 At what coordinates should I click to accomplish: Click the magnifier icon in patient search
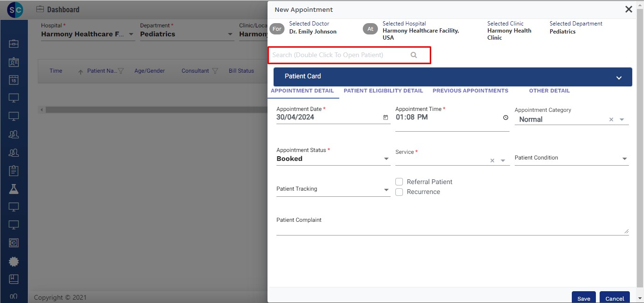point(414,55)
